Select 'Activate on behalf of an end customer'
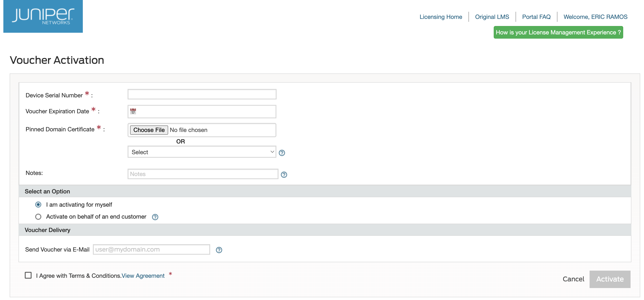 [38, 217]
